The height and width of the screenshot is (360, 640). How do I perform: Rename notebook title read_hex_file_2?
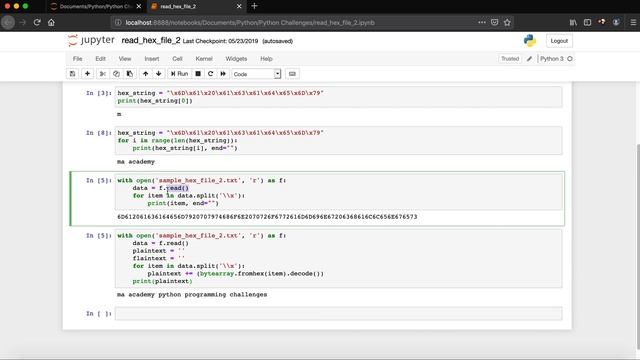click(x=151, y=40)
